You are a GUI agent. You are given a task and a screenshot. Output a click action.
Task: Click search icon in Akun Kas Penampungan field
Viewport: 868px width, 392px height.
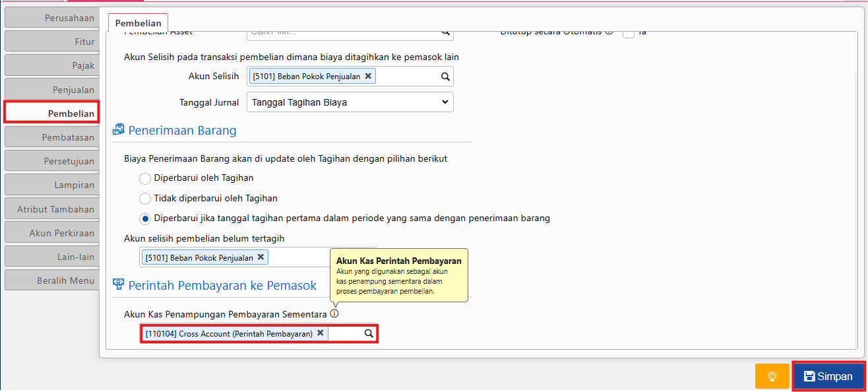[369, 334]
